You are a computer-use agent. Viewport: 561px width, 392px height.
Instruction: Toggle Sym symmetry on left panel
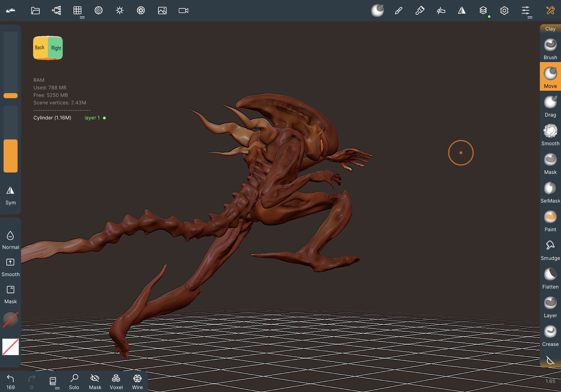(11, 195)
